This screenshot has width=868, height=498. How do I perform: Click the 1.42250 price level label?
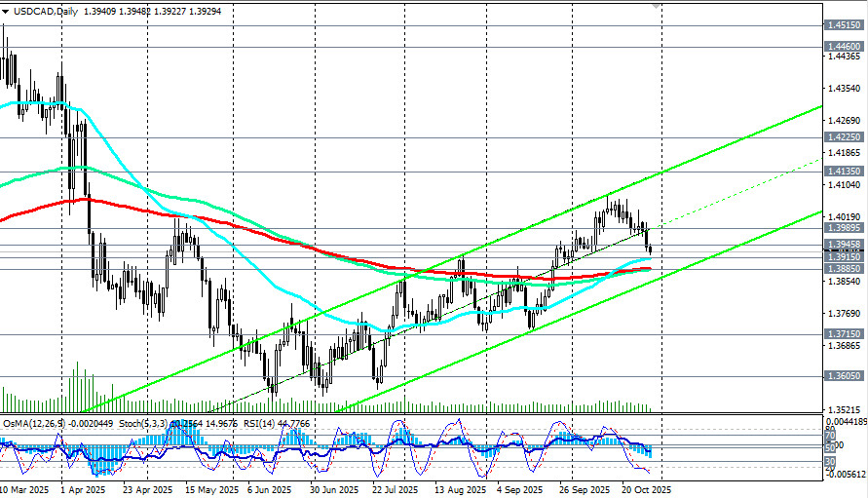tap(843, 137)
